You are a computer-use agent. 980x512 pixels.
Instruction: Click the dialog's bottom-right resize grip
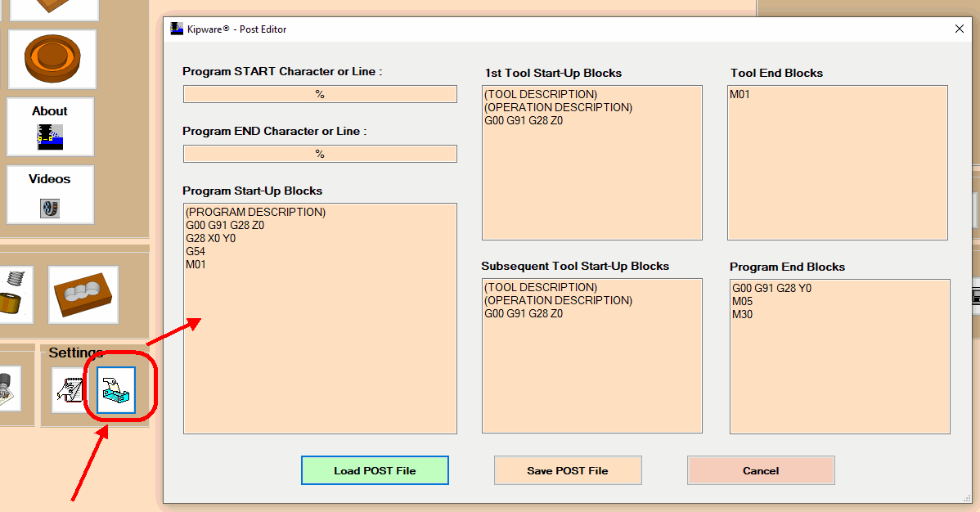968,498
